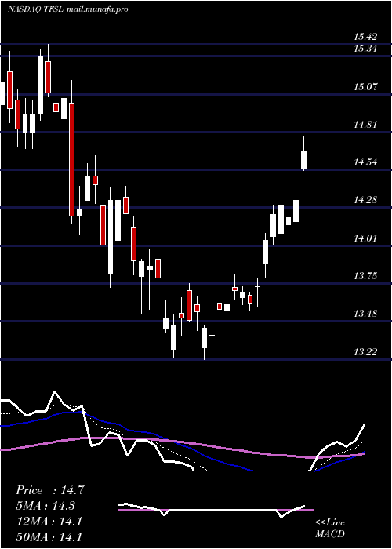Click the long red candlestick falling from 15.07
The image size is (392, 549).
click(72, 159)
